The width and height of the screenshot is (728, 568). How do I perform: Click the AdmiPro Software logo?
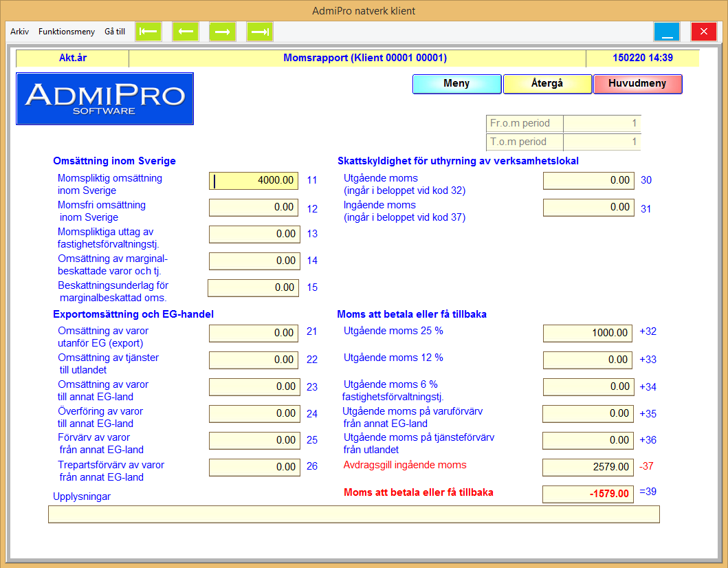(104, 99)
